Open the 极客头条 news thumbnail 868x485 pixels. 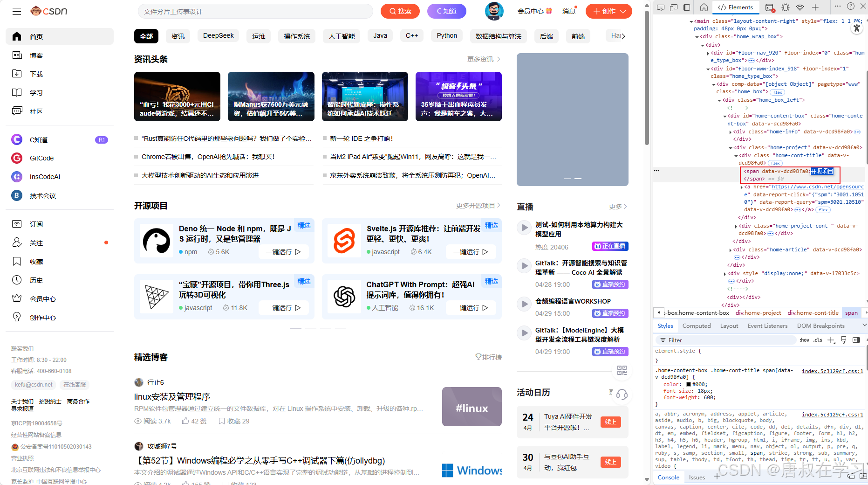(458, 97)
